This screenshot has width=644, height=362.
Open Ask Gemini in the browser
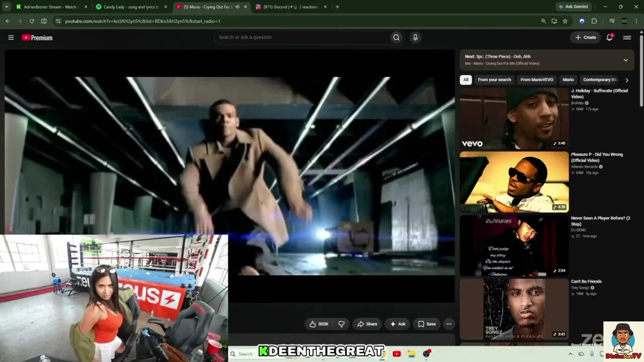pos(573,7)
